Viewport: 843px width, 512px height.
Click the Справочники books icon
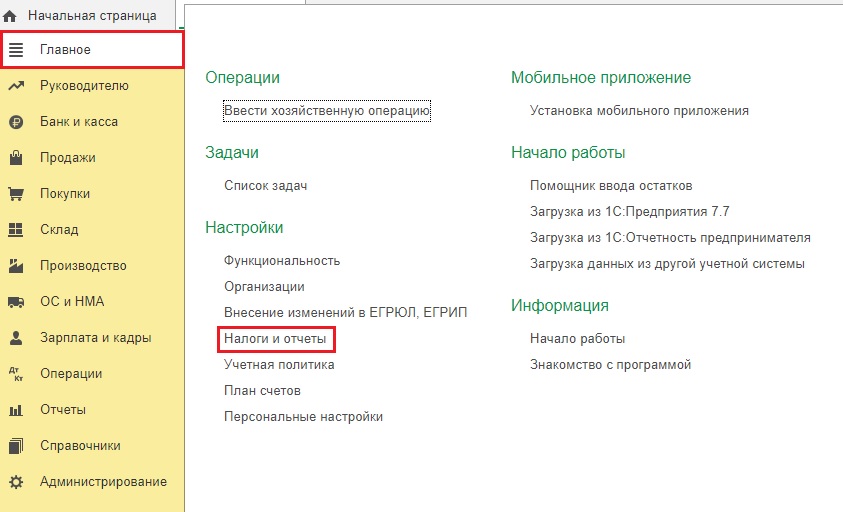click(x=16, y=446)
